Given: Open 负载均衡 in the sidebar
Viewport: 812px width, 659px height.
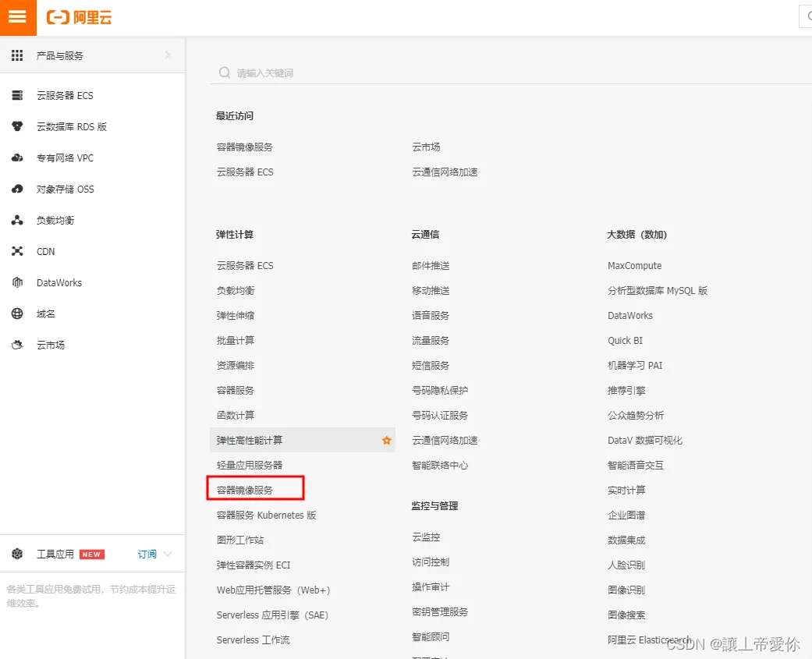Looking at the screenshot, I should click(x=55, y=220).
